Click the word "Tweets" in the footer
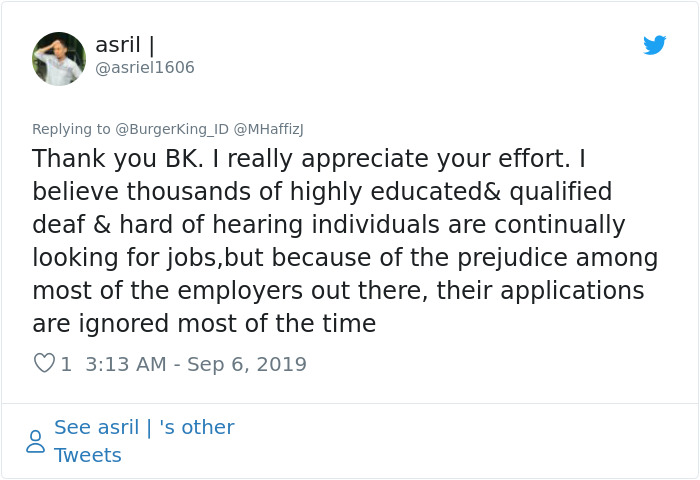The height and width of the screenshot is (480, 700). tap(88, 455)
